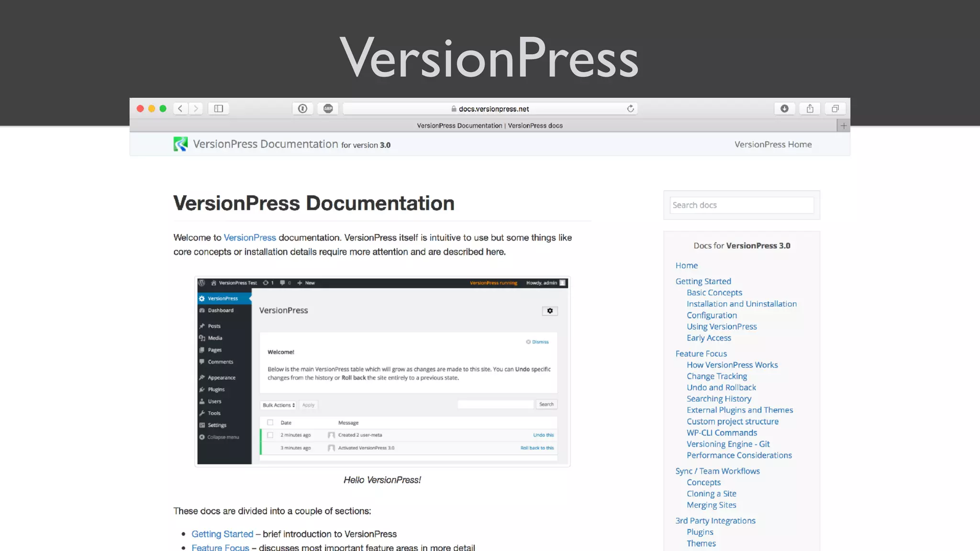Open the VersionPress link in welcome paragraph

[x=250, y=238]
